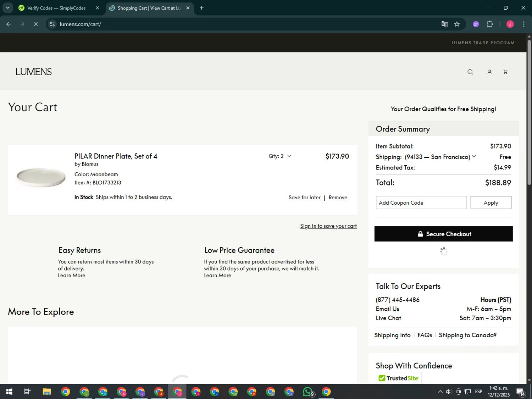Screen dimensions: 532x399
Task: Expand the Qty: 2 quantity dropdown
Action: (280, 156)
